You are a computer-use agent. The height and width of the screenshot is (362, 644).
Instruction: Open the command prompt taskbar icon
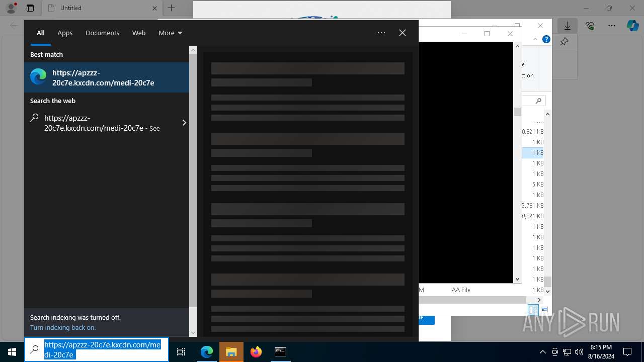click(280, 352)
